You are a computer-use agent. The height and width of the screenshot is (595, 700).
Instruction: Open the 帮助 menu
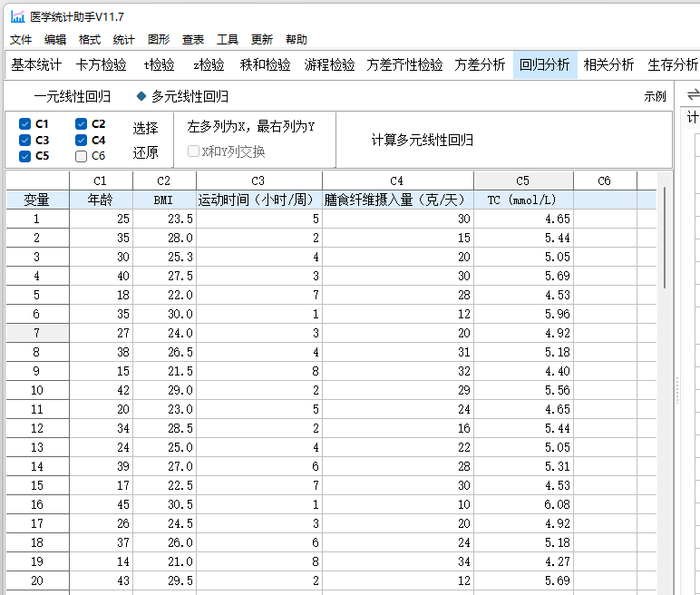(297, 40)
